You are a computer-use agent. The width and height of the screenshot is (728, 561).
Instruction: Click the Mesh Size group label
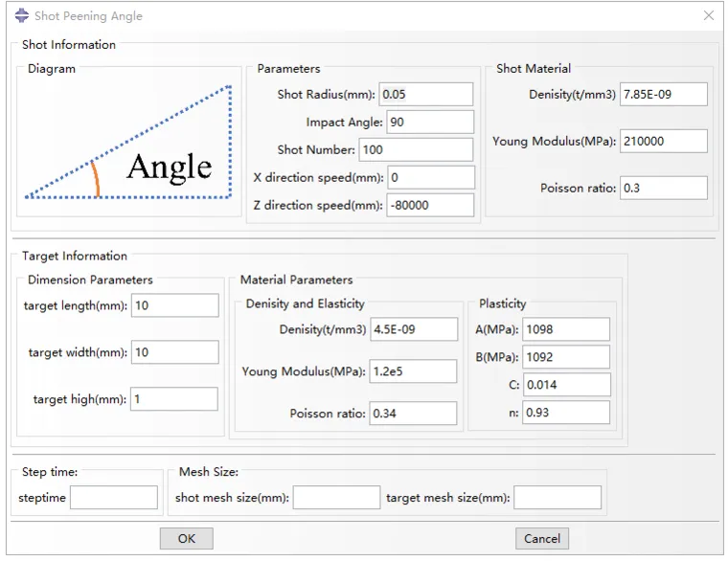pos(209,471)
